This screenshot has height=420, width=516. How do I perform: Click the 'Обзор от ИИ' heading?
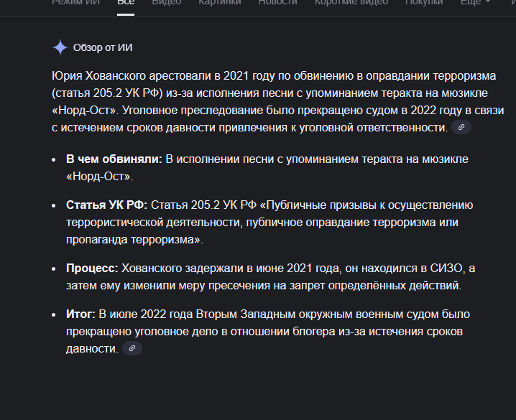click(x=103, y=47)
